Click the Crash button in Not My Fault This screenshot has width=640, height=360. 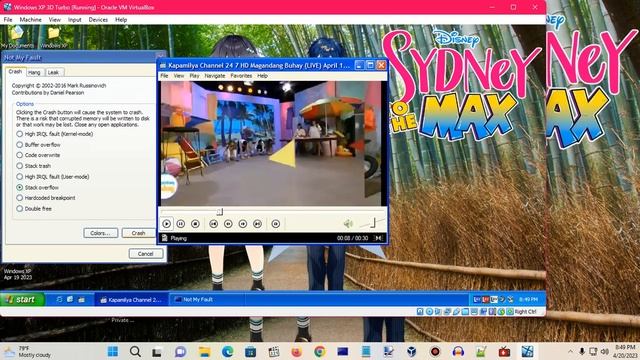pyautogui.click(x=138, y=233)
